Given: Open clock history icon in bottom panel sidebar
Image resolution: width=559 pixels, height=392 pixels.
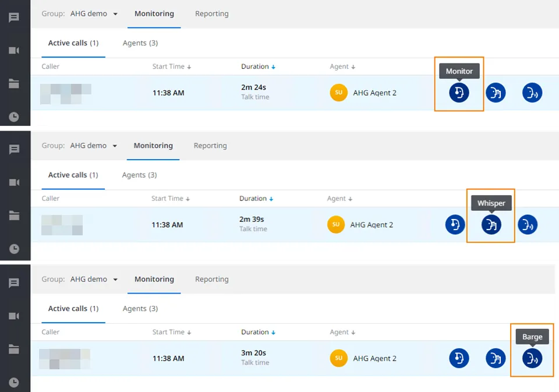Looking at the screenshot, I should tap(14, 382).
